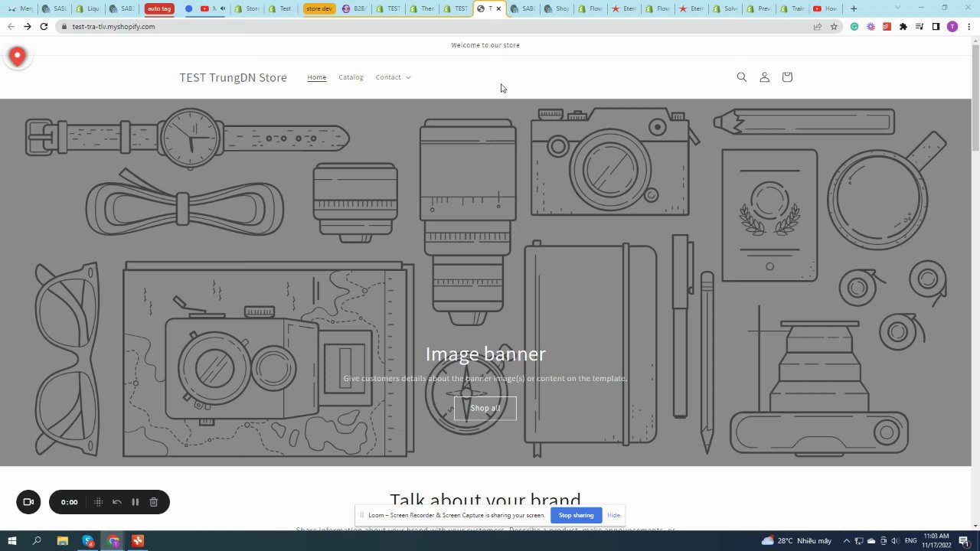Click the auto tag tab group label
This screenshot has width=980, height=551.
click(x=158, y=8)
